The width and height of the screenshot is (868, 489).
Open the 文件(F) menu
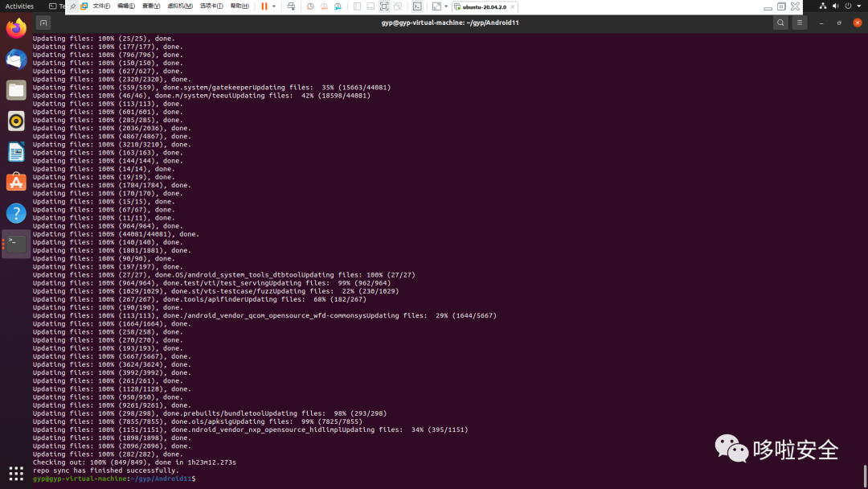[x=101, y=6]
